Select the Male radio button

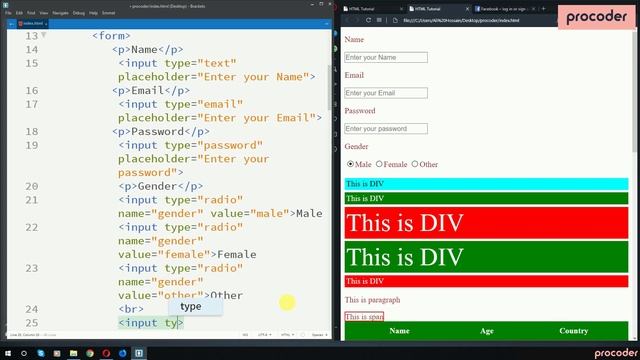click(x=350, y=164)
